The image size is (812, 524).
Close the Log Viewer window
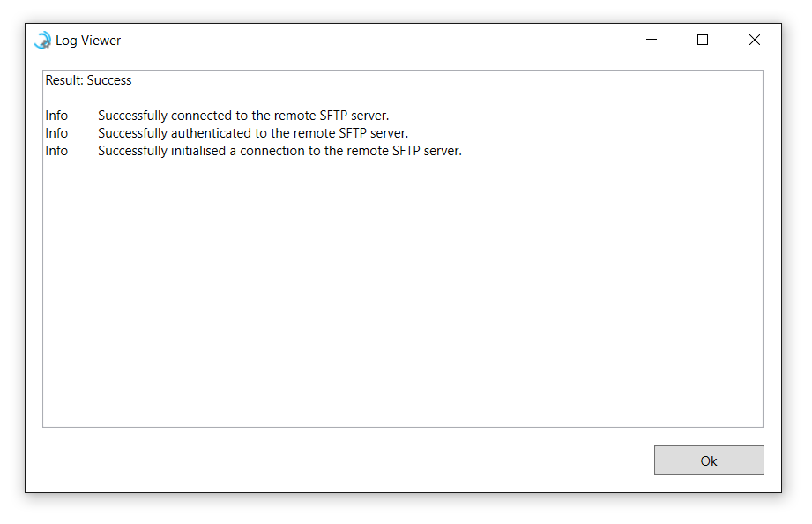click(x=754, y=40)
